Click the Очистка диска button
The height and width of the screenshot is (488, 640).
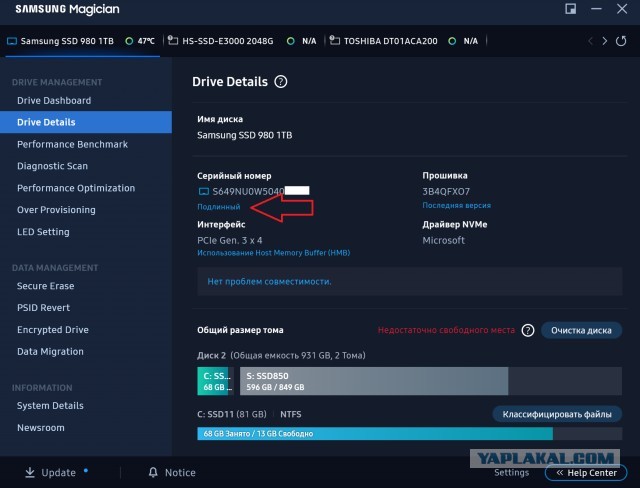pyautogui.click(x=581, y=330)
